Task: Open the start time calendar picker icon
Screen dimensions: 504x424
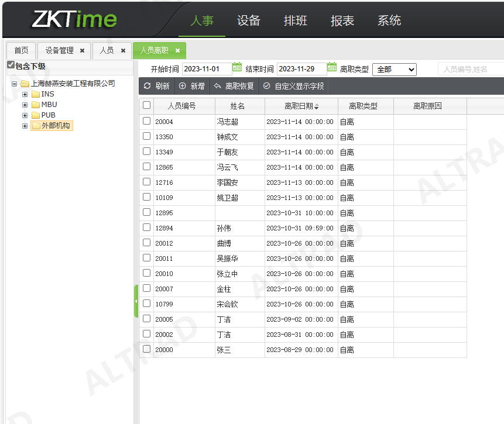Action: click(x=237, y=68)
